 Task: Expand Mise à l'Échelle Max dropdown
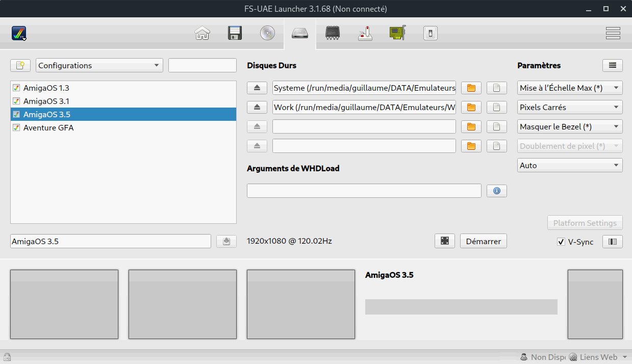(x=570, y=88)
